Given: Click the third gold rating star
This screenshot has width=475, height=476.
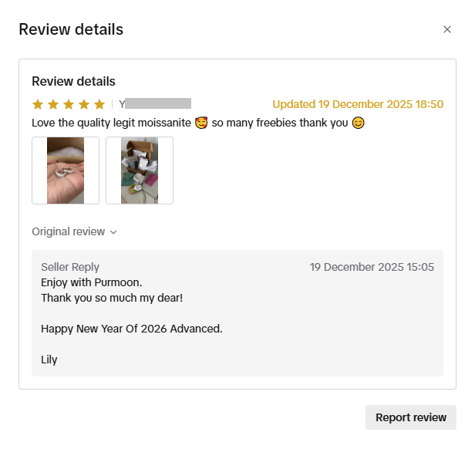Looking at the screenshot, I should click(x=69, y=104).
